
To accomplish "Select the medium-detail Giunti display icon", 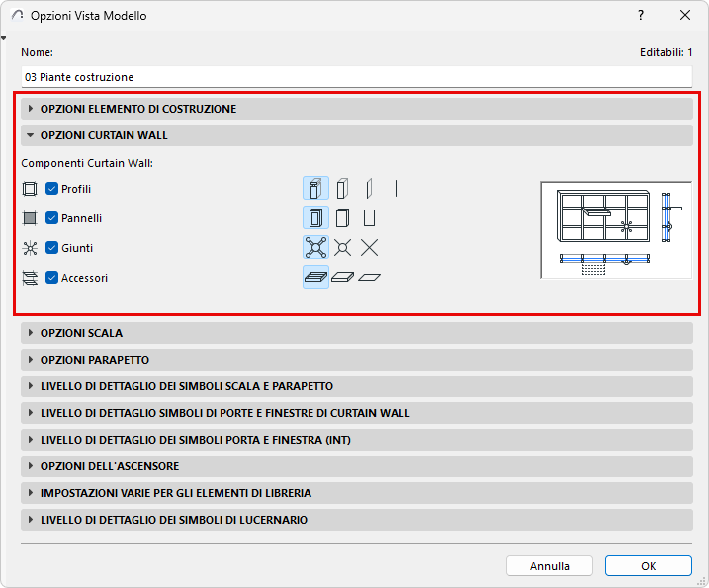I will [342, 248].
